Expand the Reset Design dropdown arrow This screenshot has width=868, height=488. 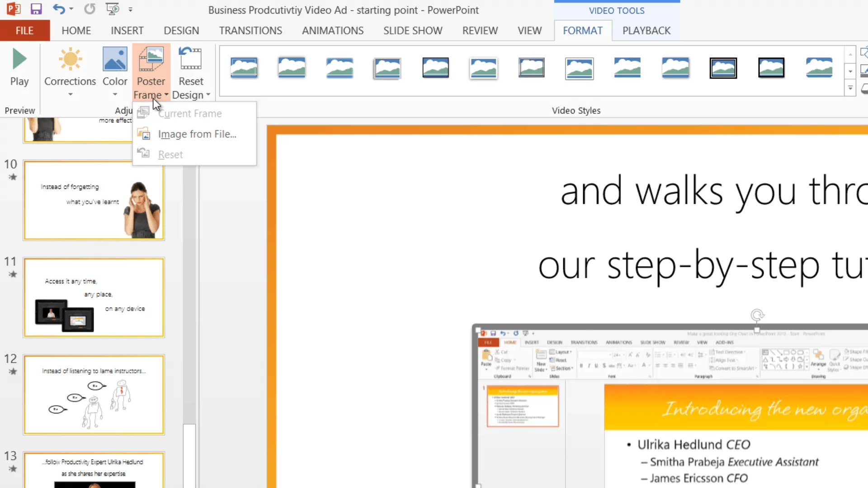[208, 95]
